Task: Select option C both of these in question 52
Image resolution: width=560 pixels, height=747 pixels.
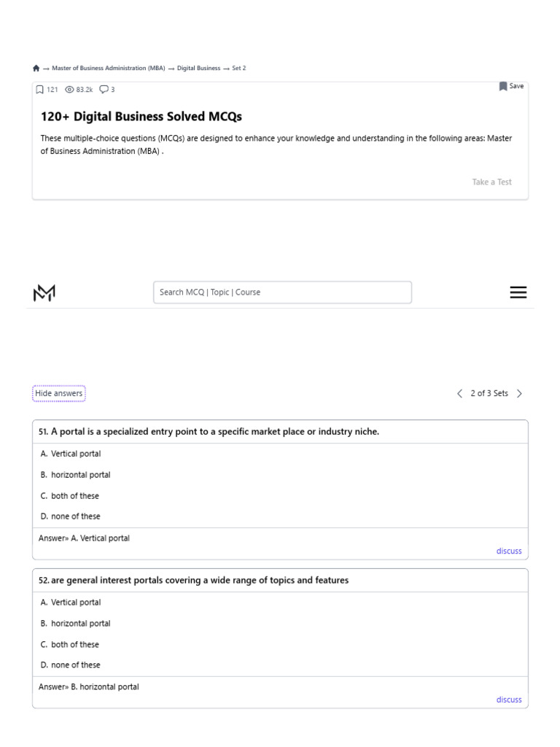Action: coord(74,645)
